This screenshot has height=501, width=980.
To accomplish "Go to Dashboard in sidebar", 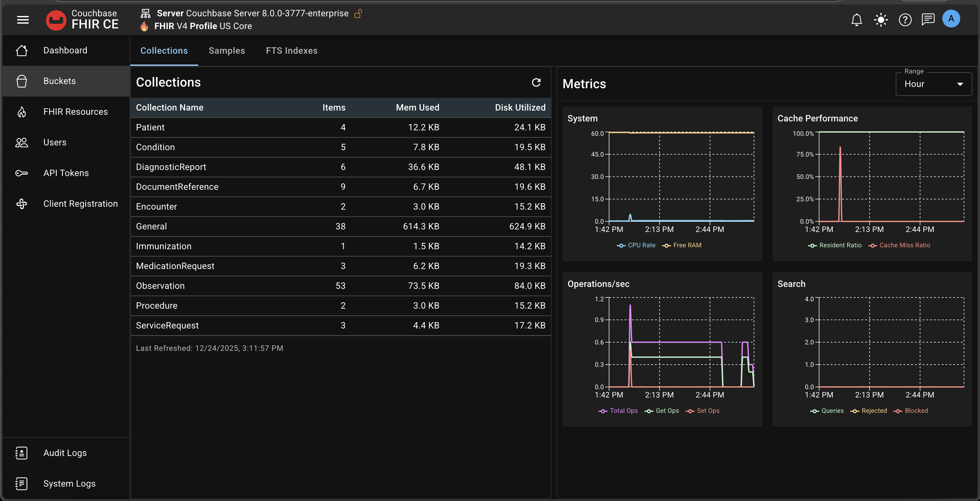I will pos(65,50).
